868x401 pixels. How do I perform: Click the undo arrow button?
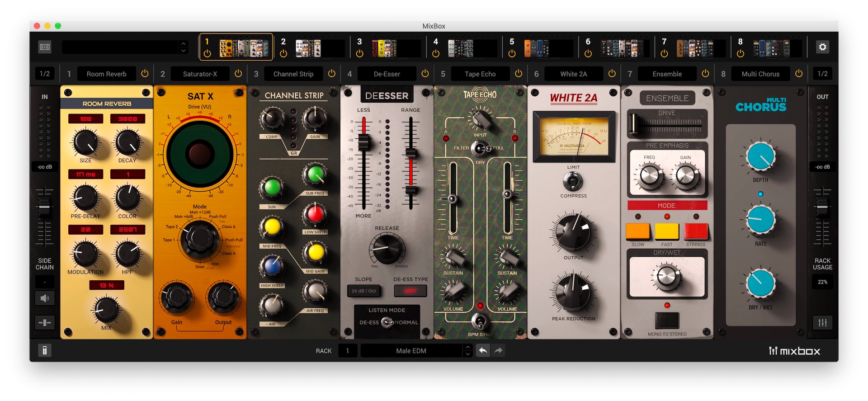pos(483,350)
